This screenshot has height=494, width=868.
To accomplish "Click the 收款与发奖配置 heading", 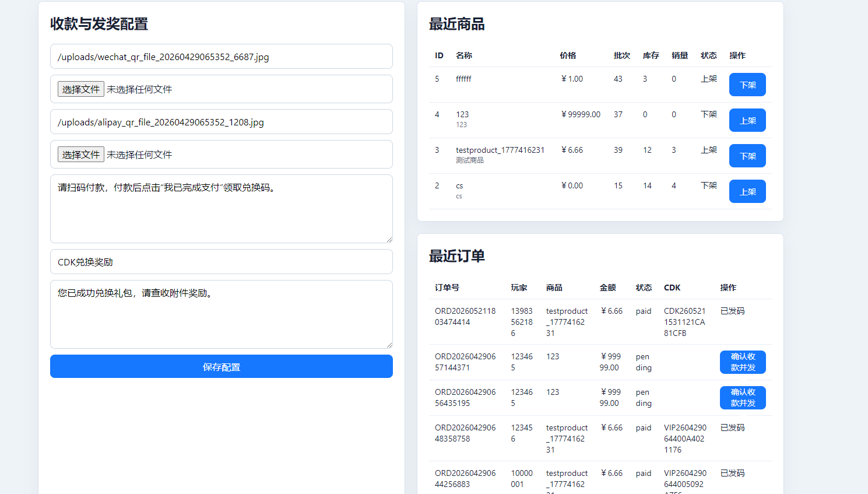I will pyautogui.click(x=99, y=24).
